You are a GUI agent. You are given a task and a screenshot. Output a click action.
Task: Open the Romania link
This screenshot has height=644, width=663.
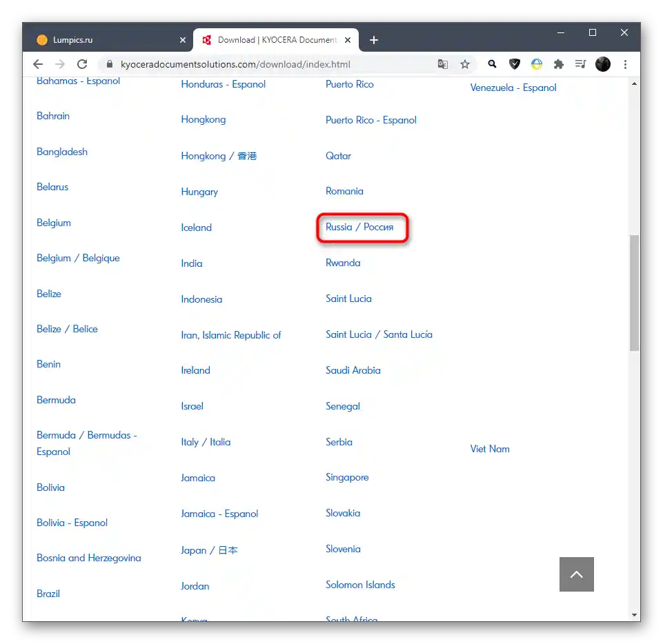[x=344, y=191]
